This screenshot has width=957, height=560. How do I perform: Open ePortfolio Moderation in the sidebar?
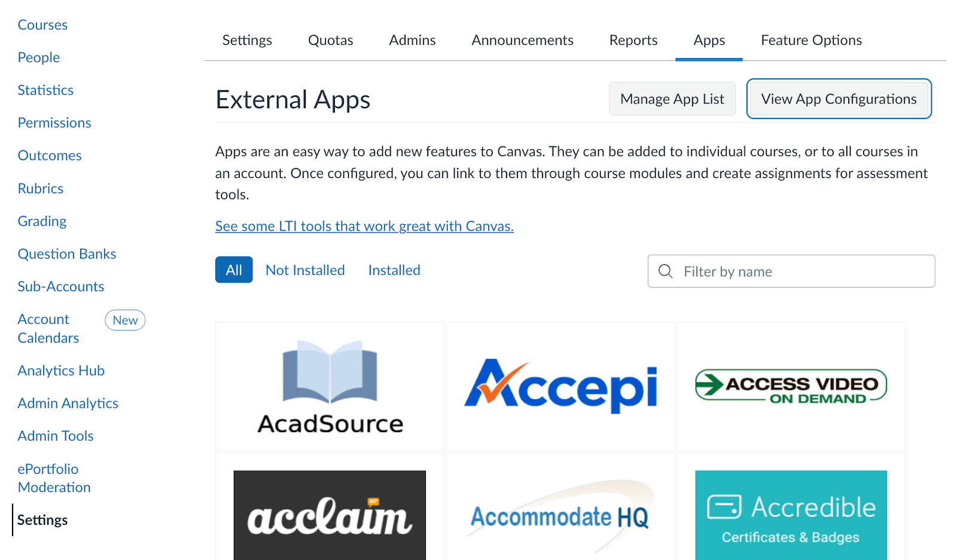pyautogui.click(x=54, y=478)
